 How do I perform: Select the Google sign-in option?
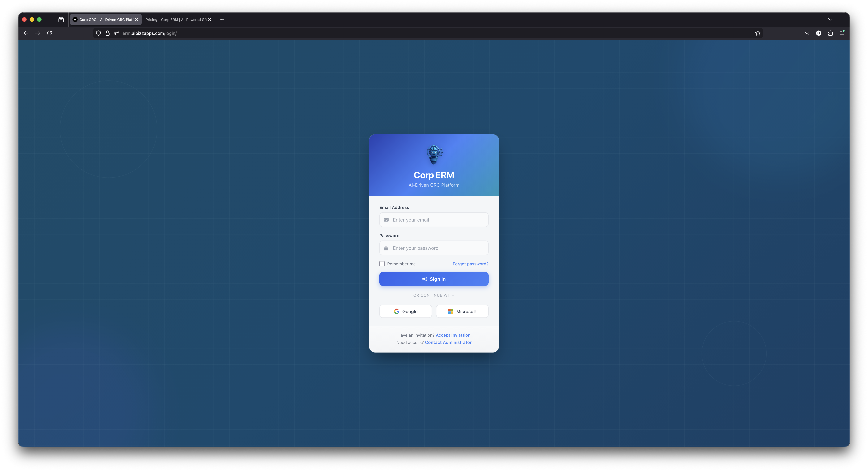click(405, 311)
